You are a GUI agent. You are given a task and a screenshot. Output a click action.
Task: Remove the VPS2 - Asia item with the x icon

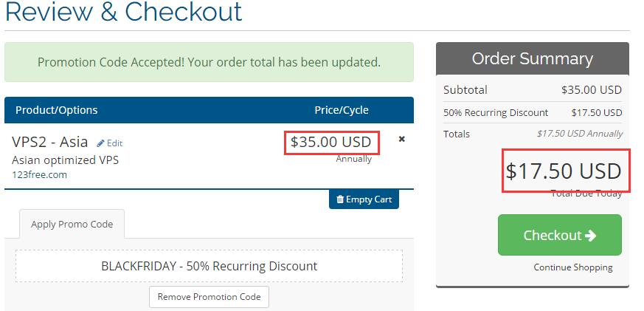coord(401,139)
